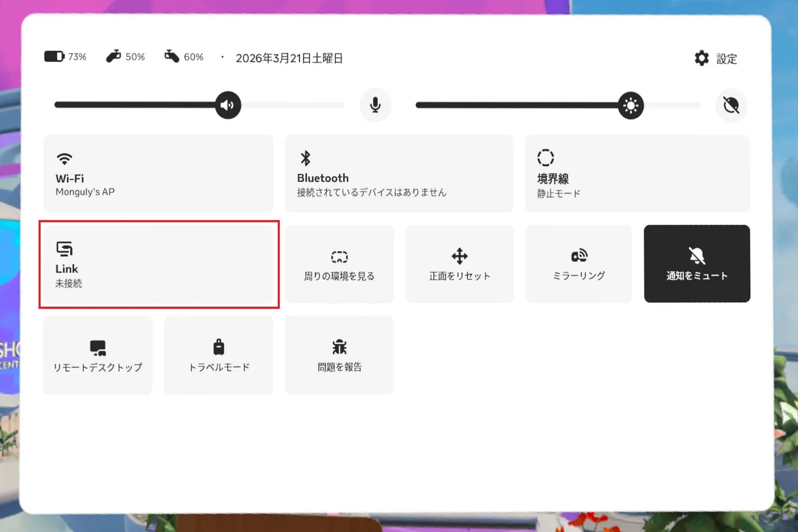This screenshot has width=798, height=532.
Task: Click 接続されているデバイスはありません text
Action: pyautogui.click(x=371, y=192)
